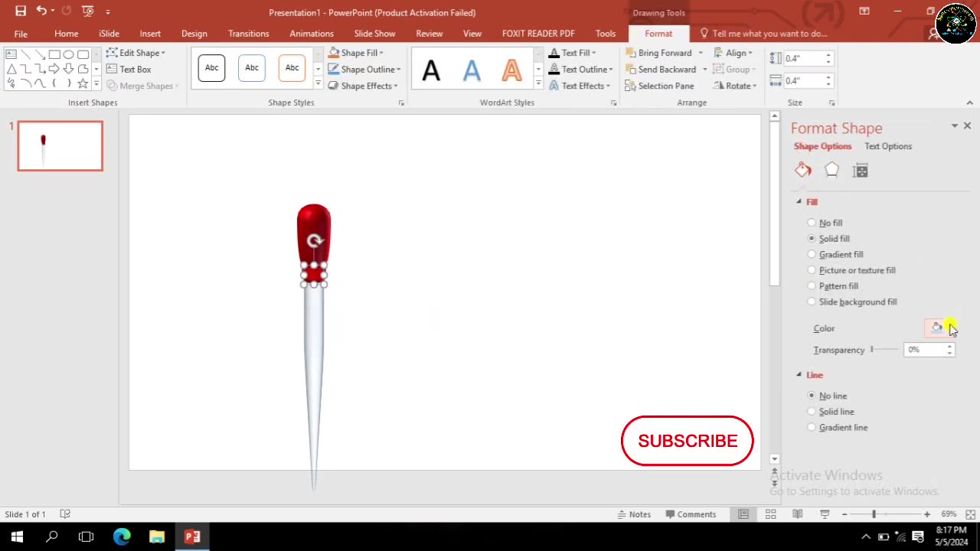Screen dimensions: 980x551
Task: Select the rectangle shape in shapes gallery
Action: [x=54, y=54]
